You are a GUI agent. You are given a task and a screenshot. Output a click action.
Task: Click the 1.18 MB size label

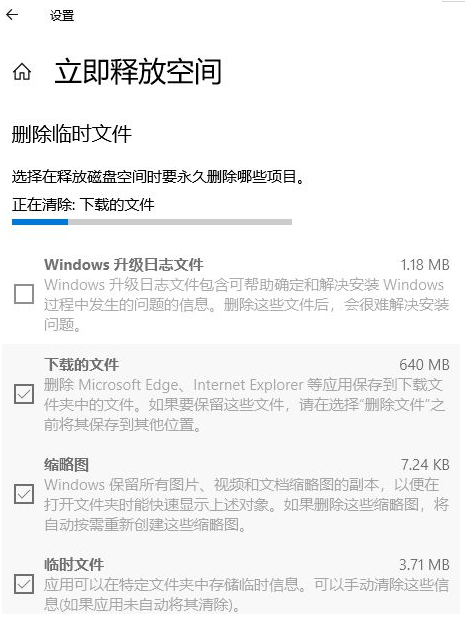(425, 265)
